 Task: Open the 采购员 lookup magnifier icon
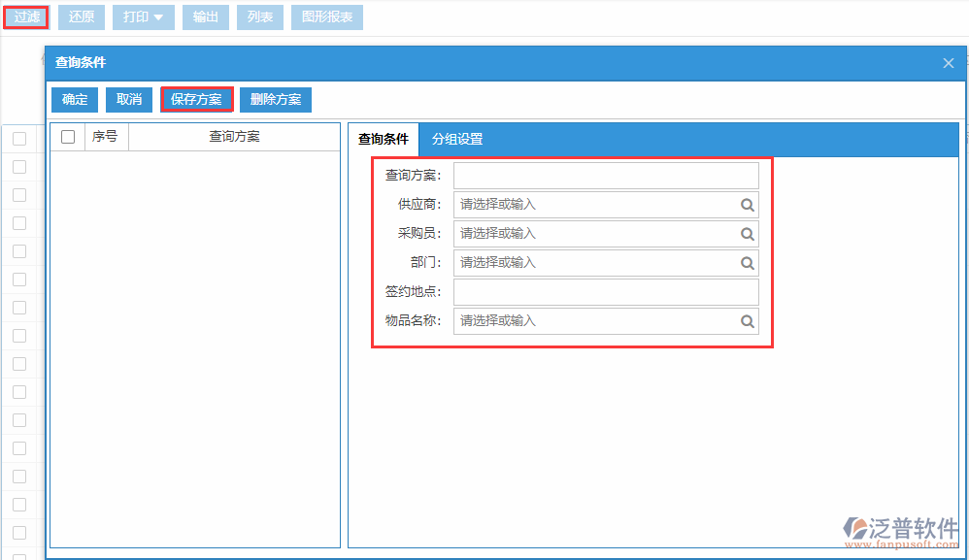click(x=747, y=234)
